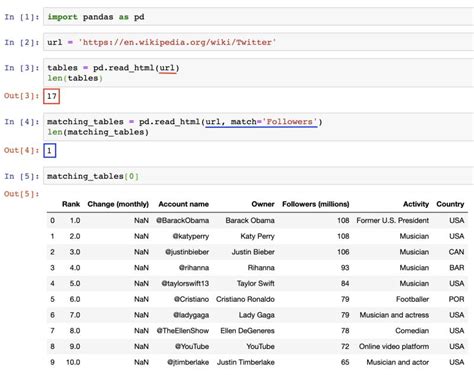Click the 'len(tables)' line

(x=75, y=78)
